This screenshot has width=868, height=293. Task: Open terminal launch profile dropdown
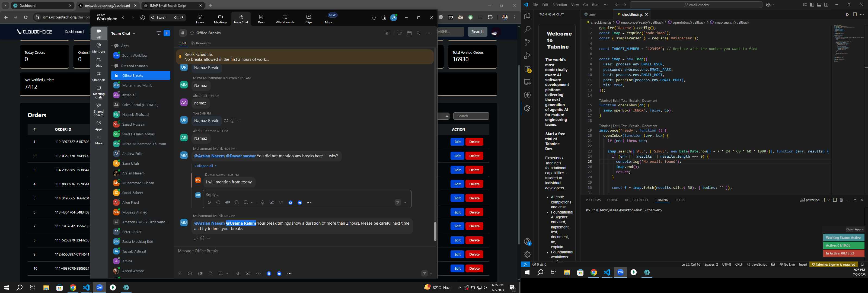(x=829, y=200)
